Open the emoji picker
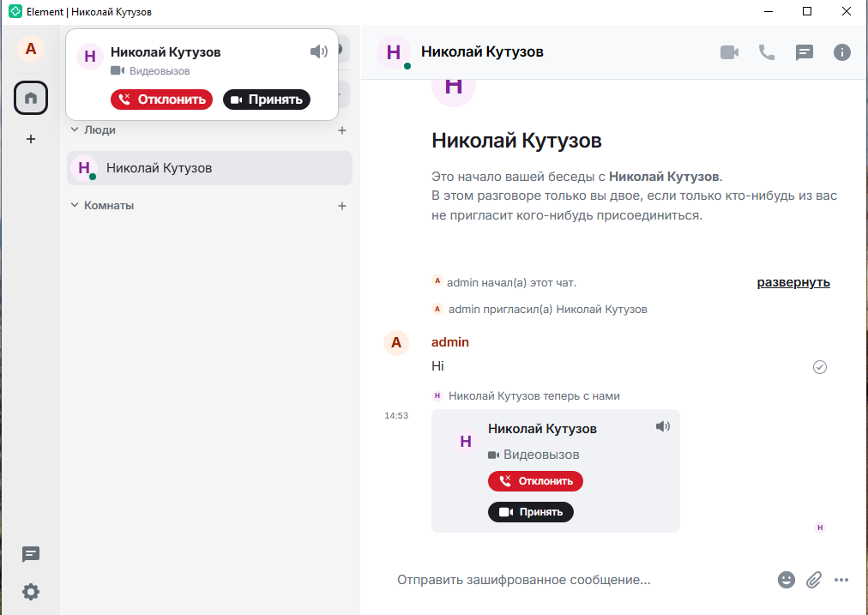Image resolution: width=868 pixels, height=615 pixels. point(787,580)
